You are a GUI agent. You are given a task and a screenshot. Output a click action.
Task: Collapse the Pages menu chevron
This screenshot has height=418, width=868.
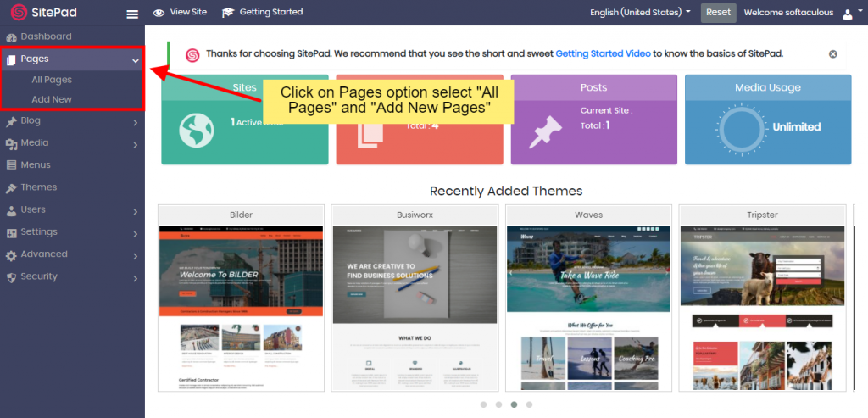click(136, 60)
